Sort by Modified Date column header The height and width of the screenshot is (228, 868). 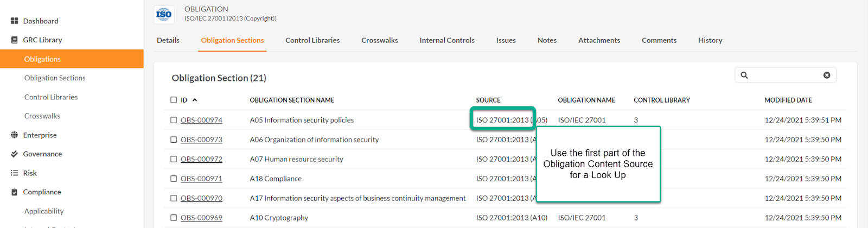[x=788, y=100]
